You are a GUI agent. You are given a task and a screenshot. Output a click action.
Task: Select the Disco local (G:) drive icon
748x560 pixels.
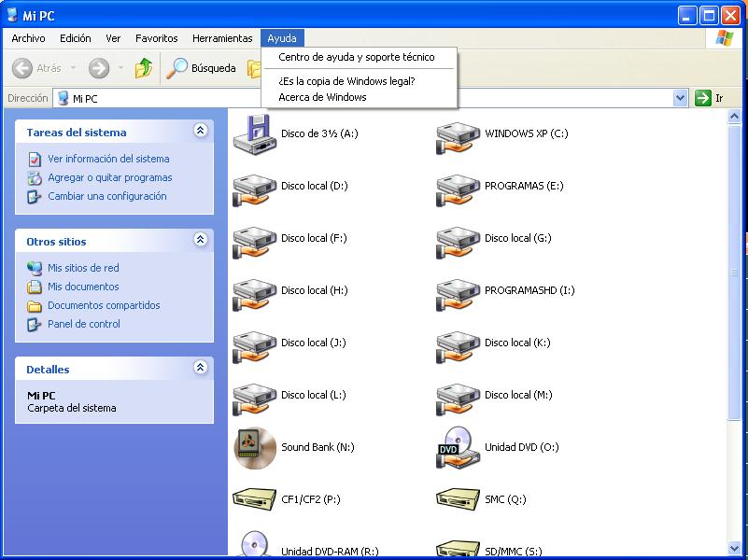tap(458, 243)
